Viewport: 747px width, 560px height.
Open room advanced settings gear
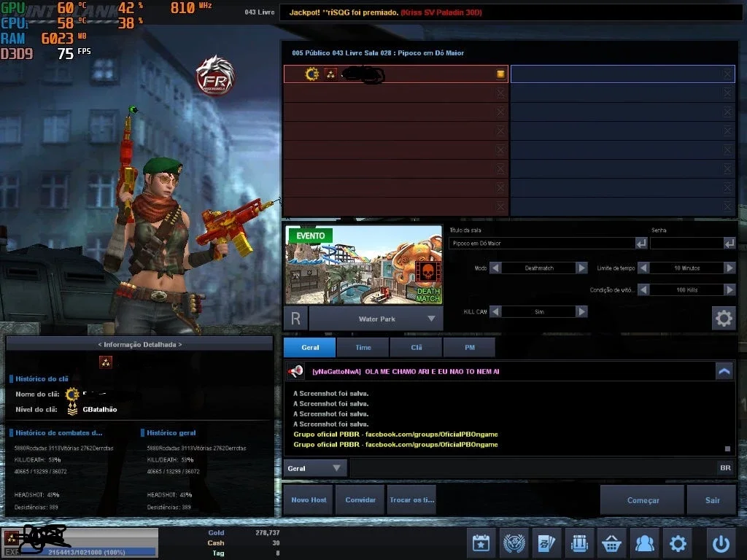tap(724, 318)
